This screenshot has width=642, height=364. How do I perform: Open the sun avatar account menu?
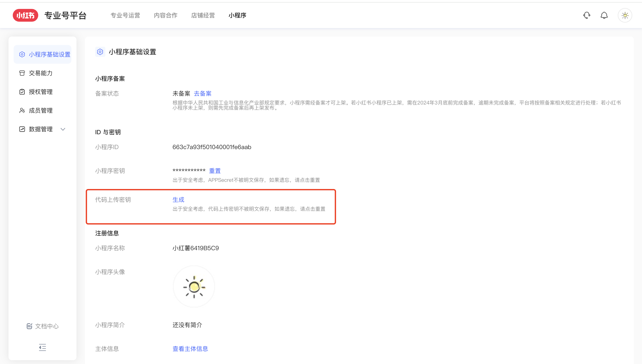tap(625, 16)
